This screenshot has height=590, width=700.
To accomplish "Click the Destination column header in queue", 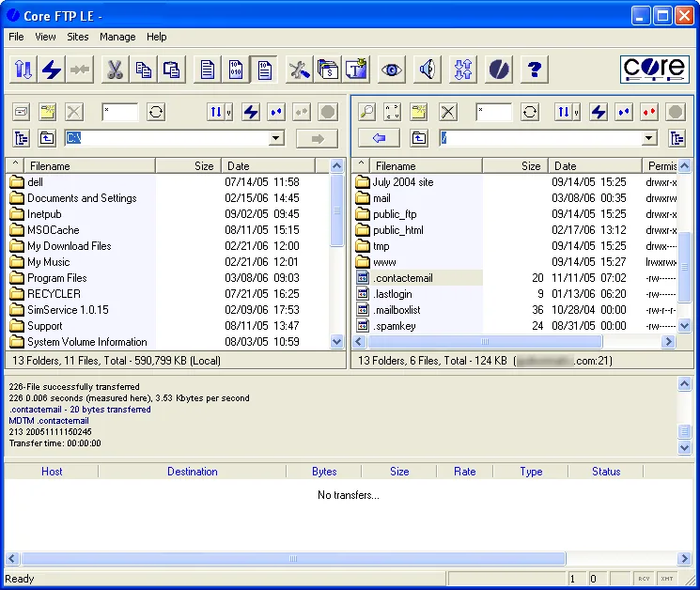I will point(193,472).
